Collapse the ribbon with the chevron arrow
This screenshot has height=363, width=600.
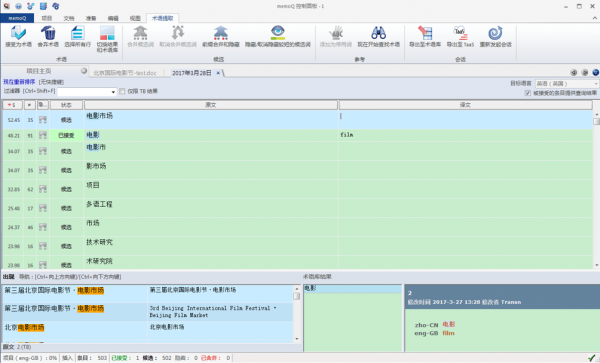[595, 18]
